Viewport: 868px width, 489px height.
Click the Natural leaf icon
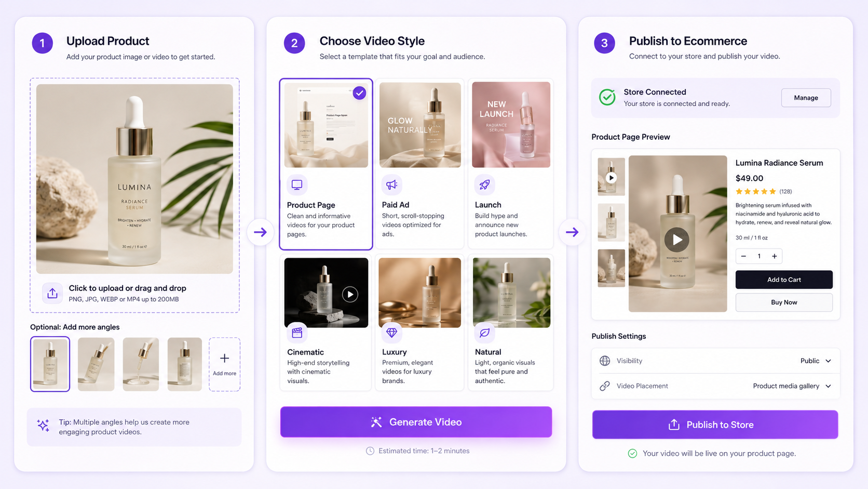tap(484, 333)
